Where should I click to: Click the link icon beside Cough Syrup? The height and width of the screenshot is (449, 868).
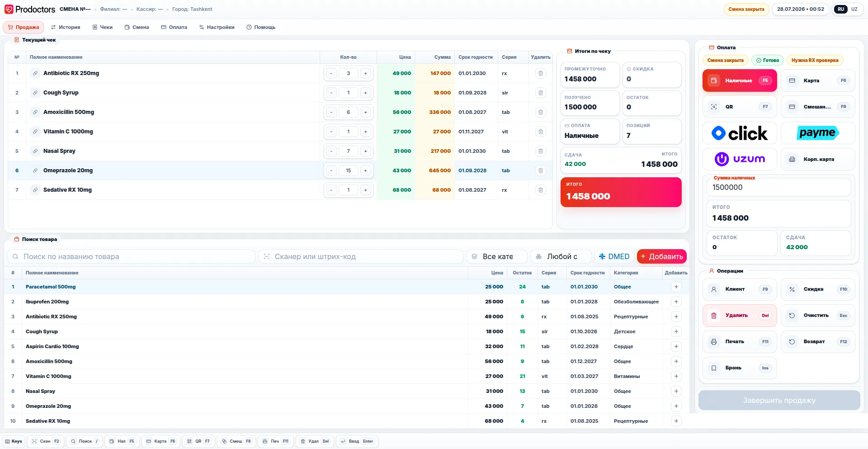tap(35, 93)
